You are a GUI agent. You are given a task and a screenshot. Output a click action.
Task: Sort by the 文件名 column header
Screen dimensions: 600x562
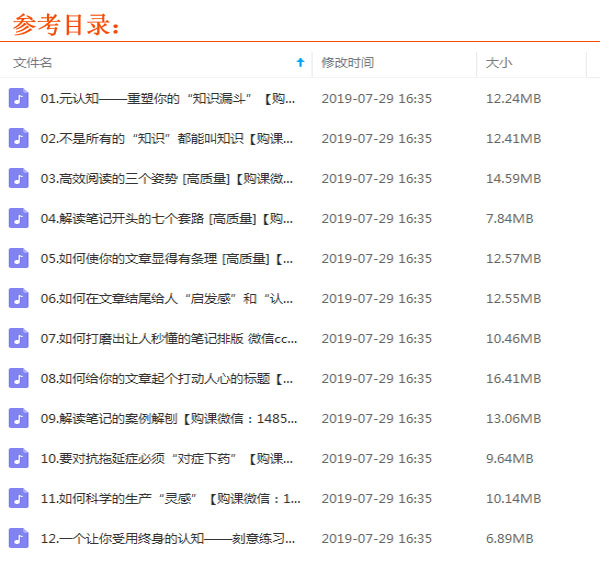pos(33,63)
